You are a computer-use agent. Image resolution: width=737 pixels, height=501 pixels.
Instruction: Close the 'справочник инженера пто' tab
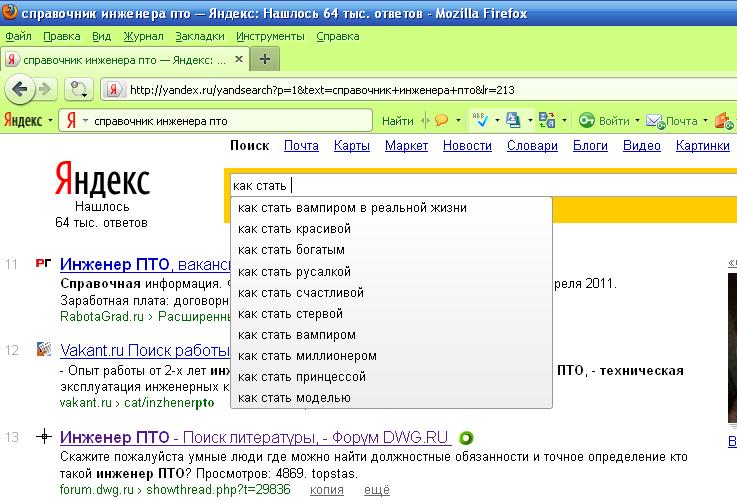point(239,59)
